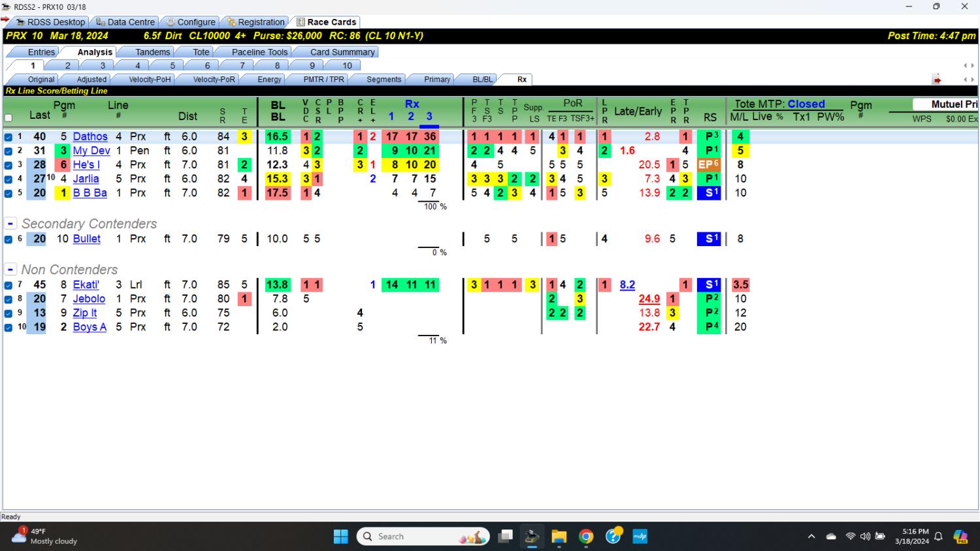Uncheck the Dathos row checkbox
Viewport: 980px width, 551px height.
pos(8,137)
